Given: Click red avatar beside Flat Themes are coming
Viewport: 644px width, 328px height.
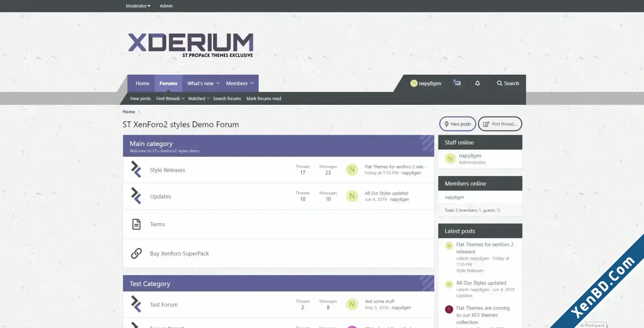Looking at the screenshot, I should pyautogui.click(x=449, y=310).
